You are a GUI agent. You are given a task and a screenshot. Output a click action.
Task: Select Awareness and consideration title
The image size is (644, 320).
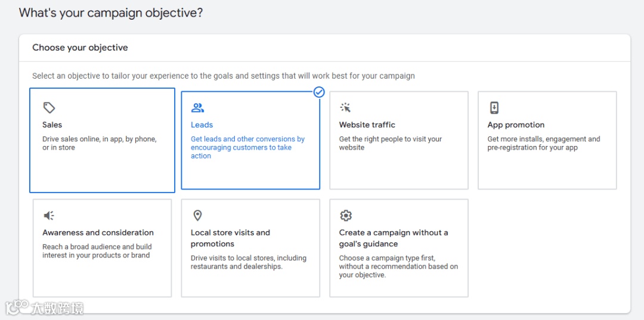point(98,232)
